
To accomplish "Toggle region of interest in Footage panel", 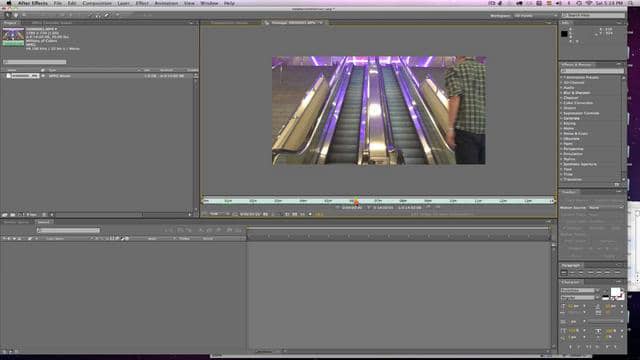I will tap(287, 214).
